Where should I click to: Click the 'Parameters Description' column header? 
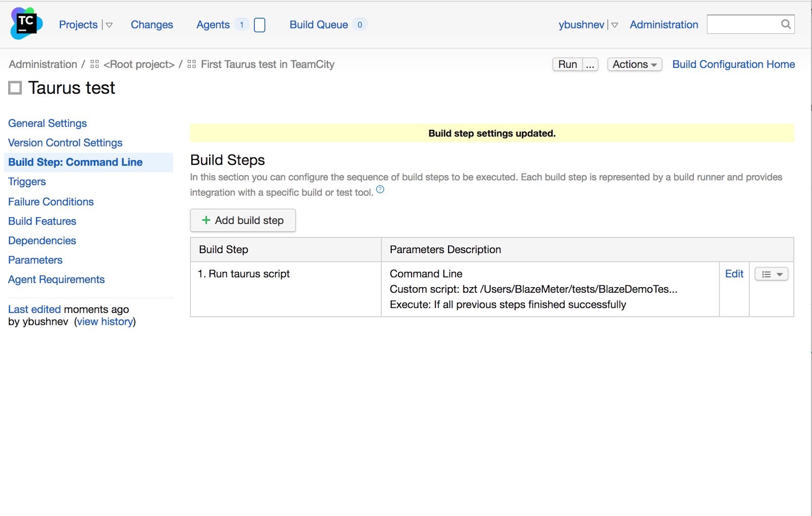tap(445, 250)
